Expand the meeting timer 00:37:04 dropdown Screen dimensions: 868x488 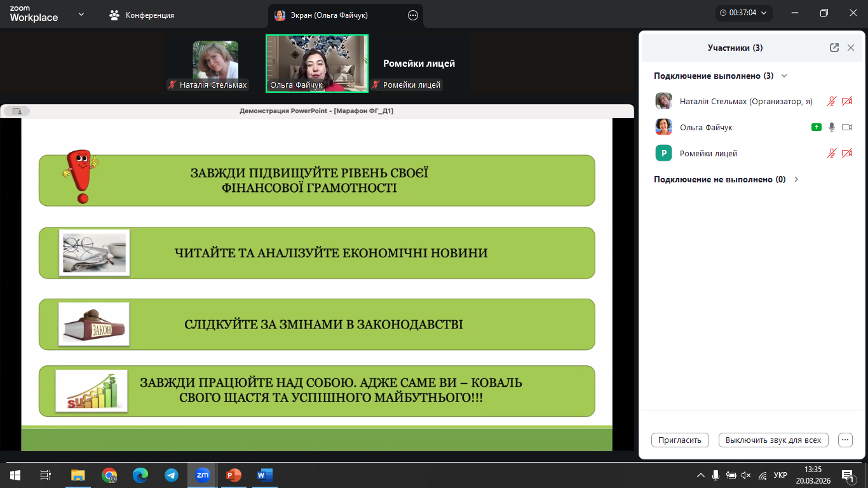(x=743, y=12)
